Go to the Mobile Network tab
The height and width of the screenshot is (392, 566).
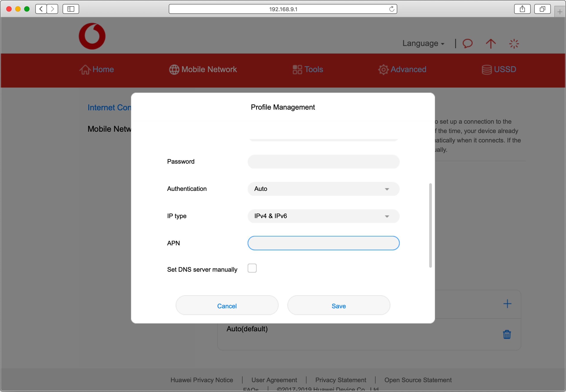(203, 69)
